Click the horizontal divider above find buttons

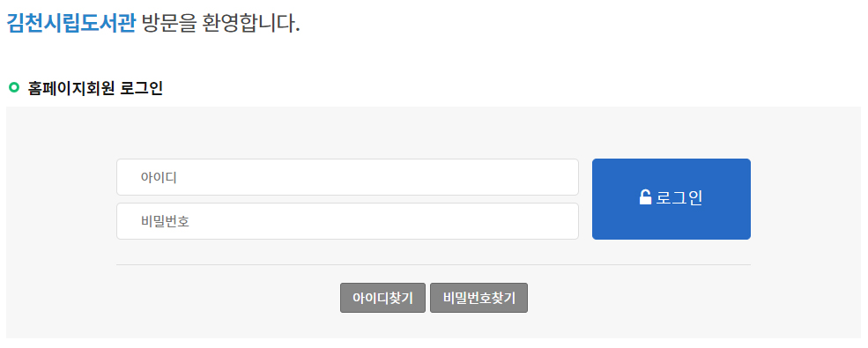tap(433, 264)
